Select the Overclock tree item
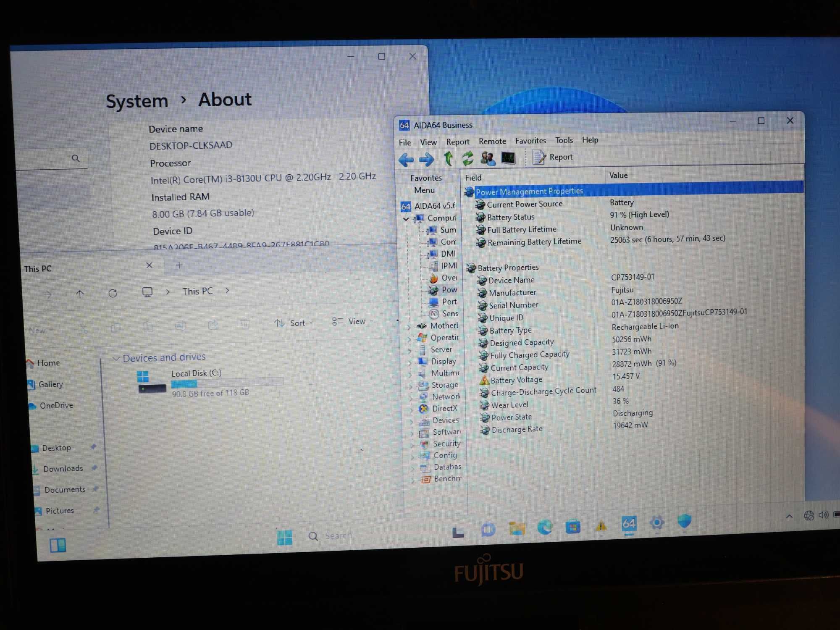The width and height of the screenshot is (840, 630). [x=443, y=278]
